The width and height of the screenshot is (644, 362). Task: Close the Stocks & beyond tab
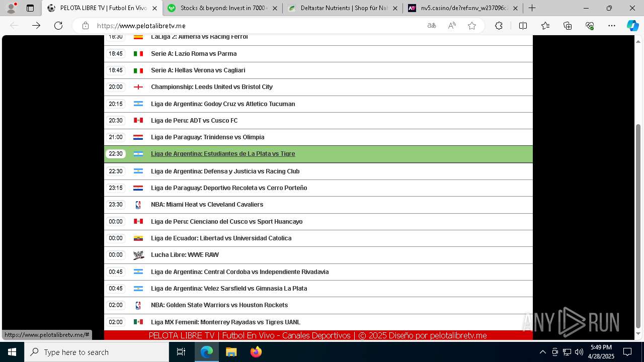tap(275, 8)
